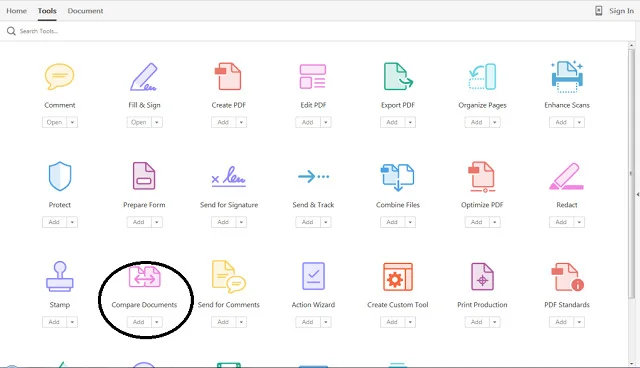Select the Fill & Sign pen icon
This screenshot has width=640, height=368.
point(144,77)
